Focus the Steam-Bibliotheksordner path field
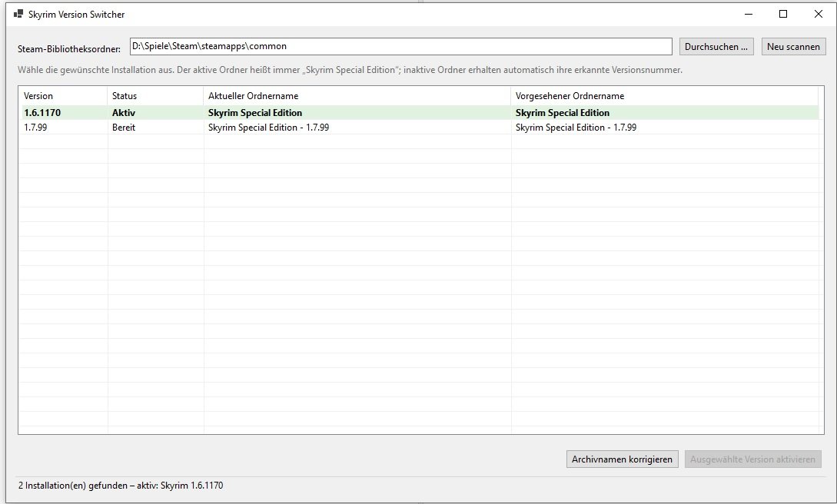 coord(401,46)
